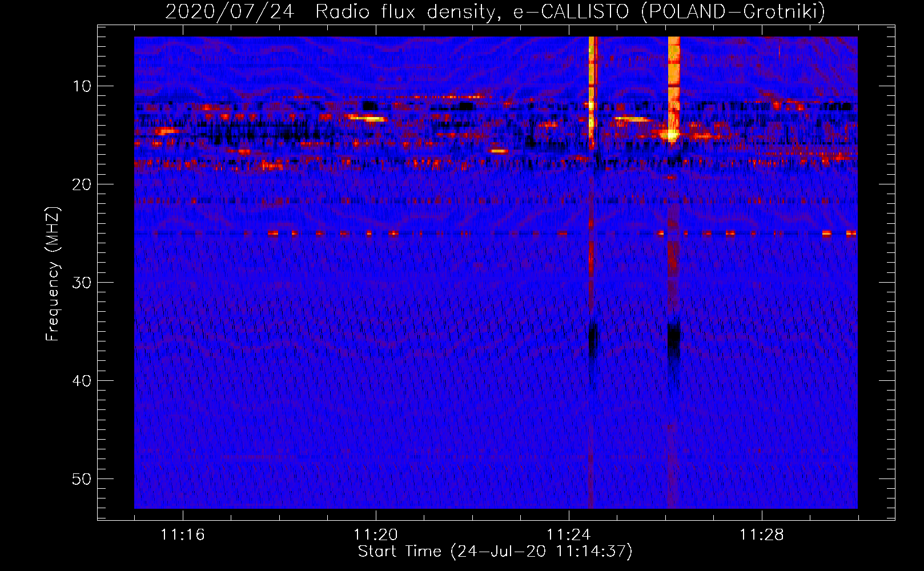The height and width of the screenshot is (571, 924).
Task: Click the '11:24' time tick label
Action: (x=568, y=535)
